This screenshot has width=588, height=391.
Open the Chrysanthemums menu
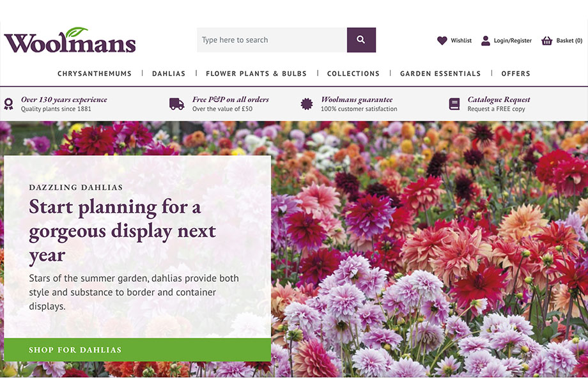pos(95,73)
